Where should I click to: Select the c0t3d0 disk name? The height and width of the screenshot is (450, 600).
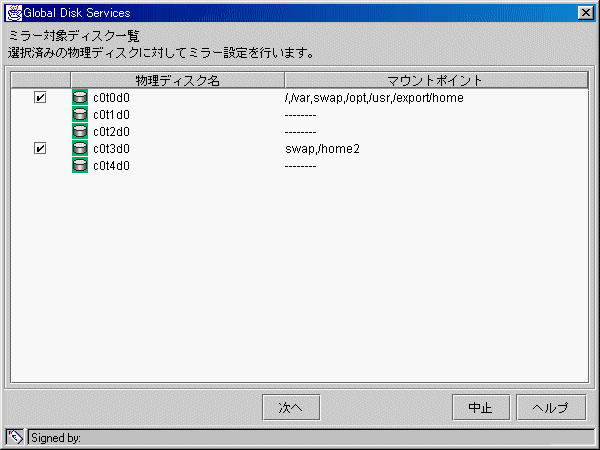[x=111, y=148]
